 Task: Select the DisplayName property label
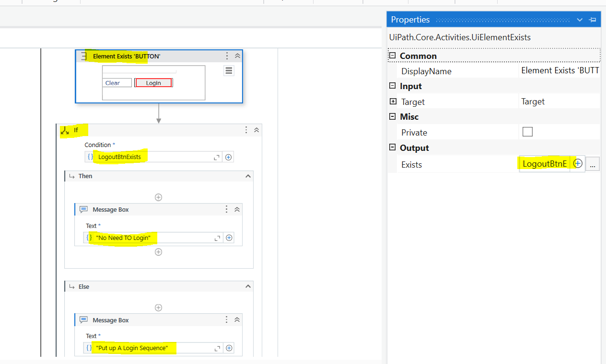coord(426,71)
